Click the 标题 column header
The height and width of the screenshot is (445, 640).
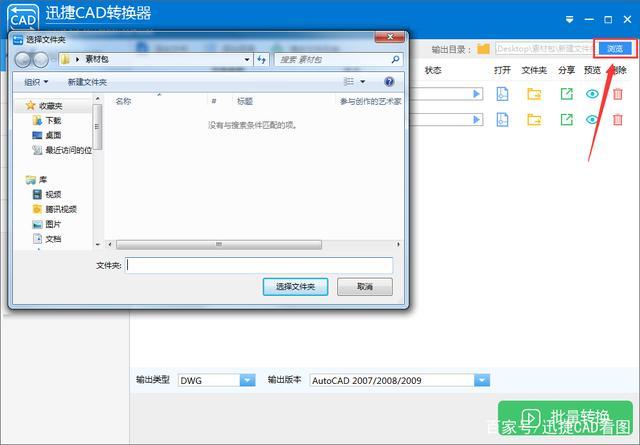pyautogui.click(x=245, y=101)
